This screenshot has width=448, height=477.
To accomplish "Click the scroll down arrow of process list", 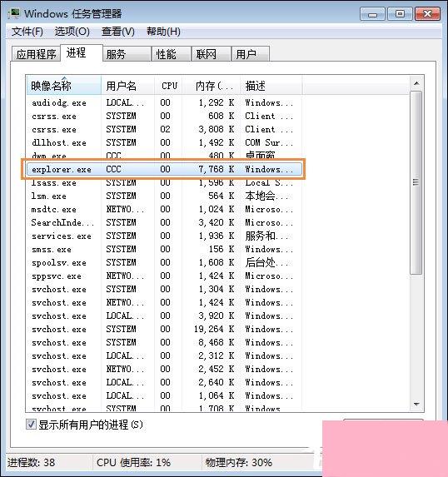I will [416, 404].
